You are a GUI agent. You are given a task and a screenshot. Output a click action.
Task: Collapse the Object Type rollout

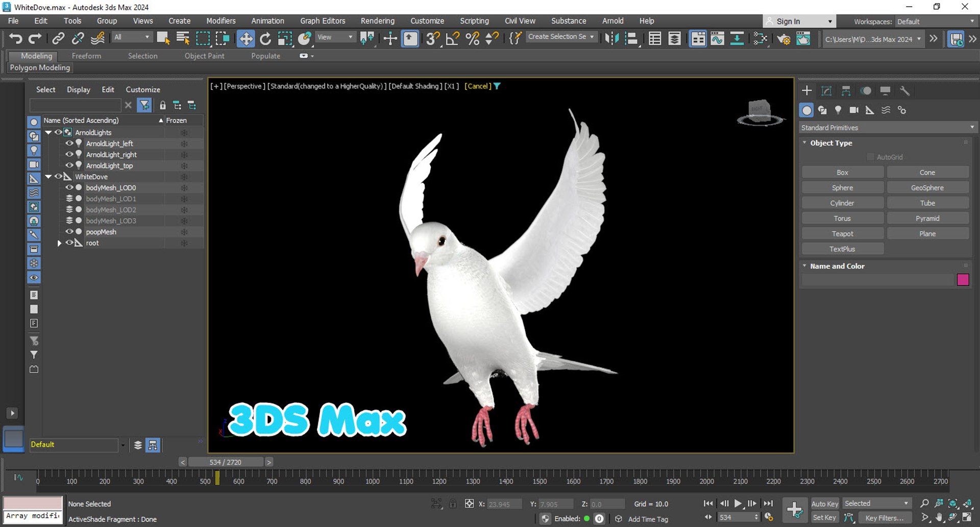point(805,143)
